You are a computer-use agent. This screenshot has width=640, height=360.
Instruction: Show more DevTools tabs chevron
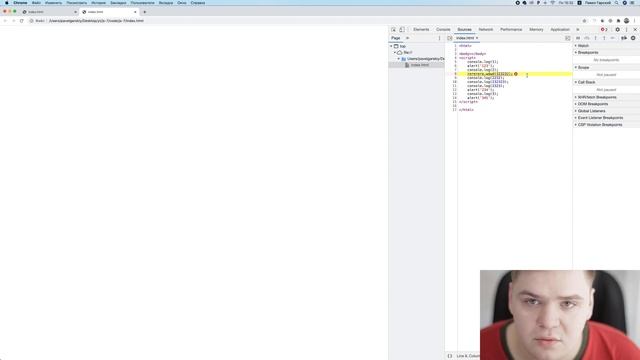click(578, 29)
